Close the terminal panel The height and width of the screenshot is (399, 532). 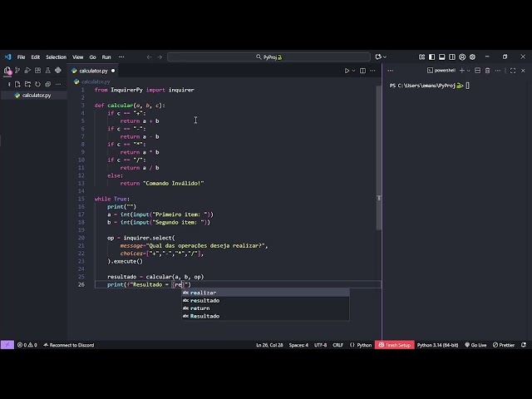click(x=523, y=71)
